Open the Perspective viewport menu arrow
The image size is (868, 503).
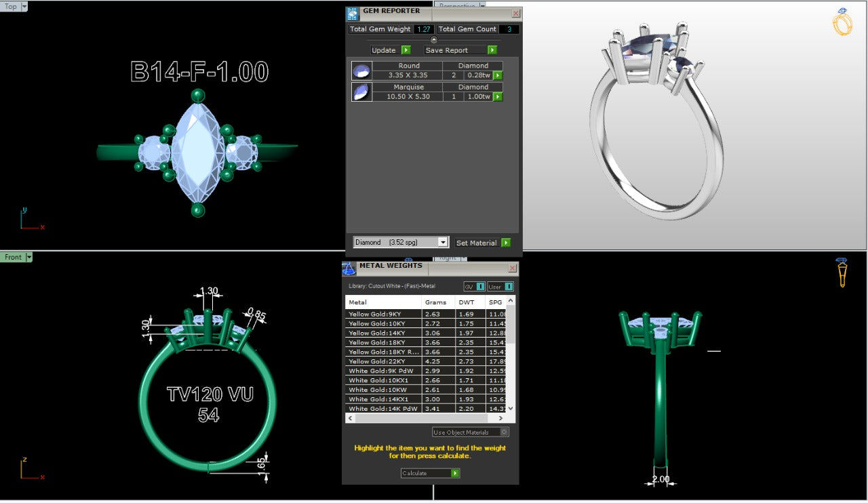tap(482, 5)
